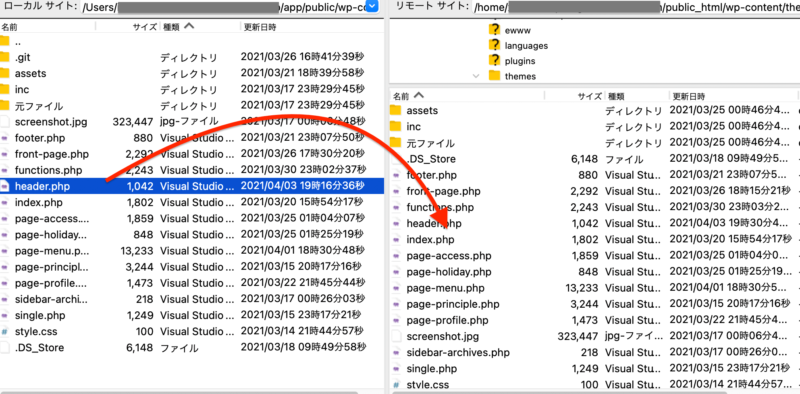Collapse the themes folder in remote tree
Image resolution: width=800 pixels, height=394 pixels.
tap(476, 76)
